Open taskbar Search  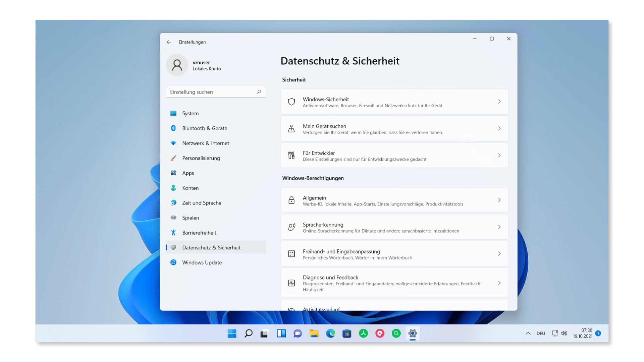pos(248,334)
